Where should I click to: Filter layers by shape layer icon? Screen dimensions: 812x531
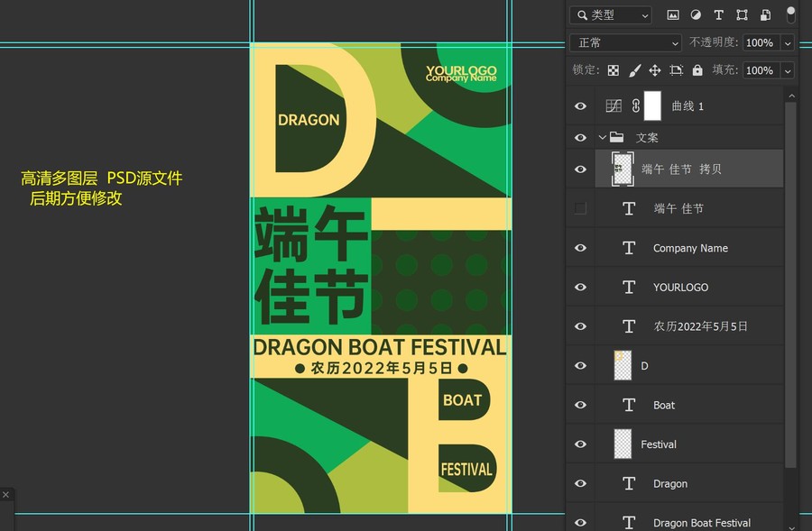(742, 15)
